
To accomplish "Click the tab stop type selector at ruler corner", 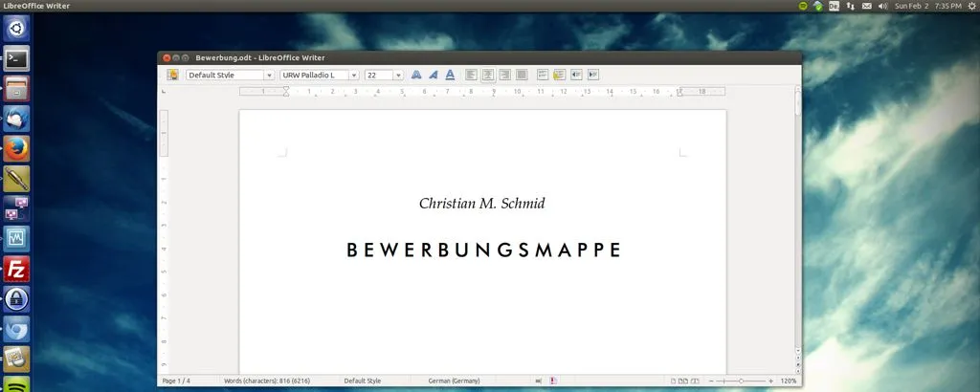I will (x=164, y=92).
